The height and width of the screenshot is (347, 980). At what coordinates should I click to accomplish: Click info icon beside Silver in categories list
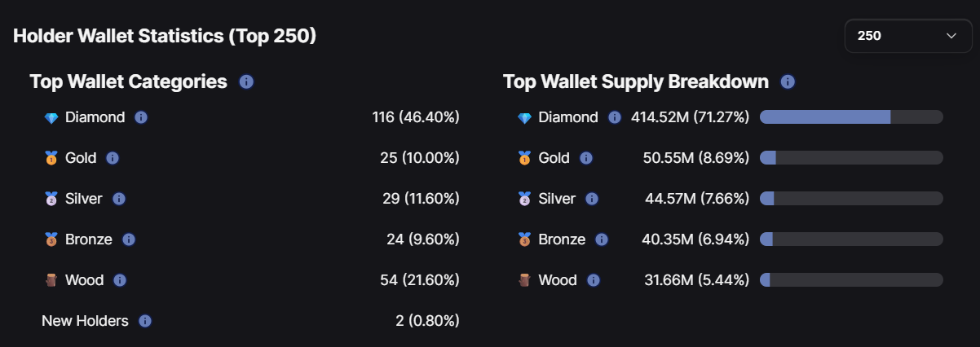click(x=119, y=199)
